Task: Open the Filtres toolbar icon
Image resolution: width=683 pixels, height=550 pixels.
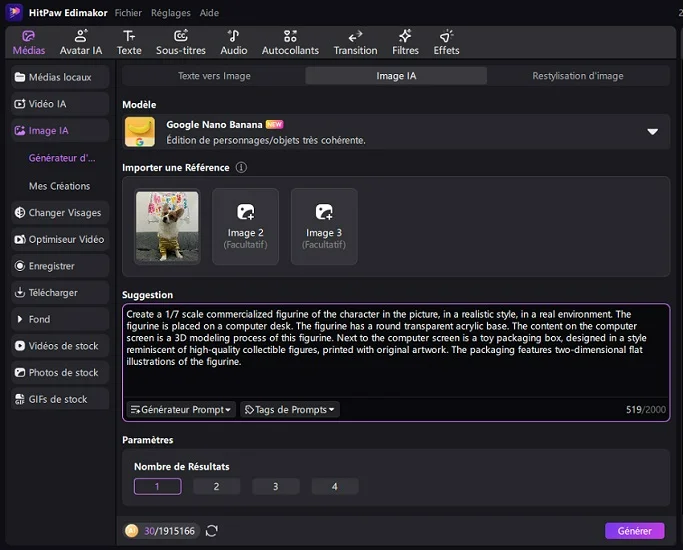Action: tap(405, 36)
